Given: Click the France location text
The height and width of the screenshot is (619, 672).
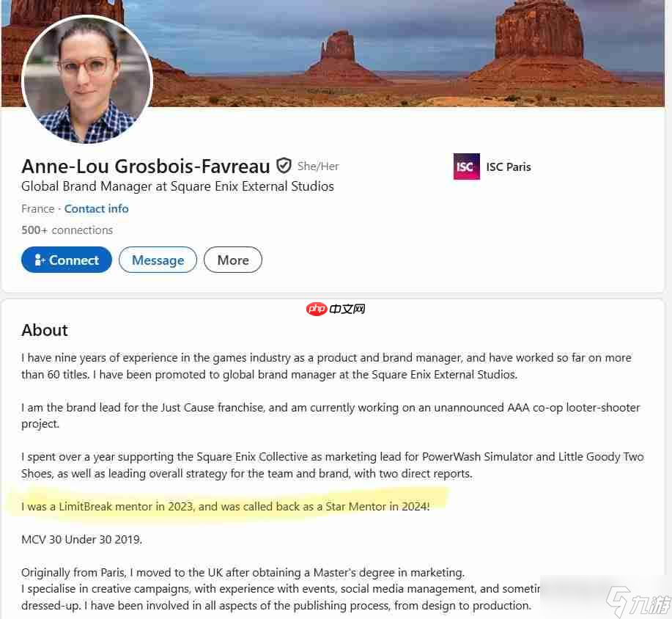Looking at the screenshot, I should tap(37, 209).
